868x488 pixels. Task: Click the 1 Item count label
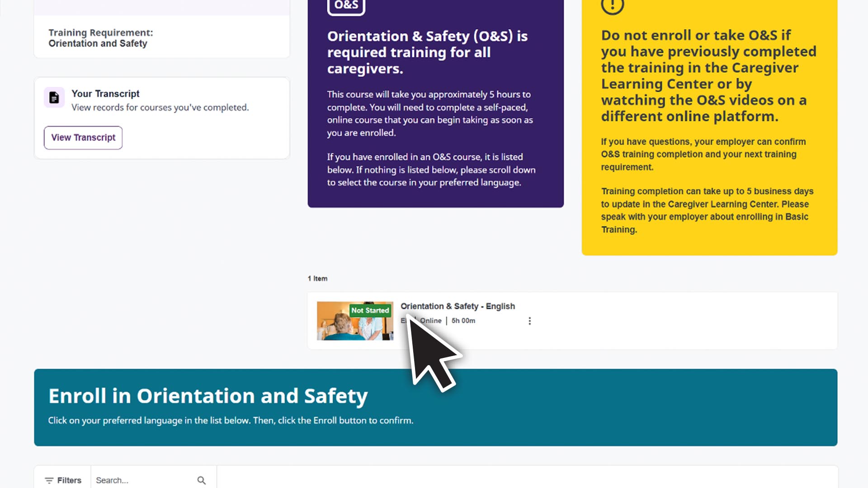pyautogui.click(x=317, y=278)
